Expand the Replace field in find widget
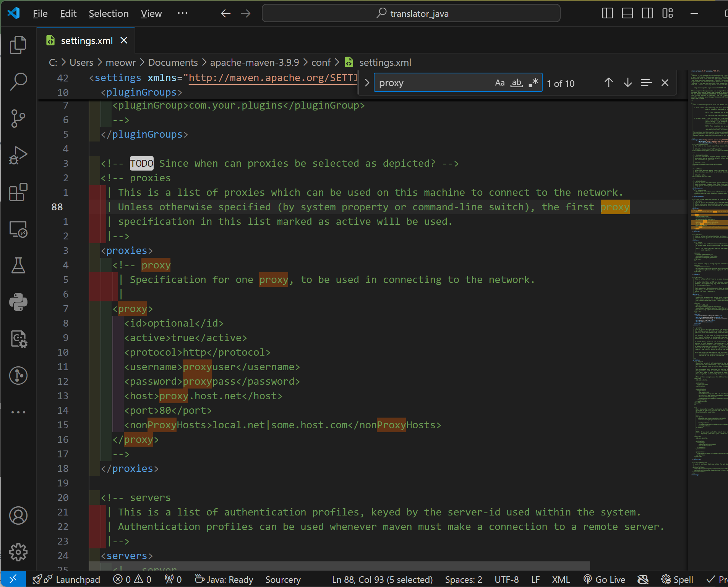Screen dimensions: 728x587 pos(367,83)
